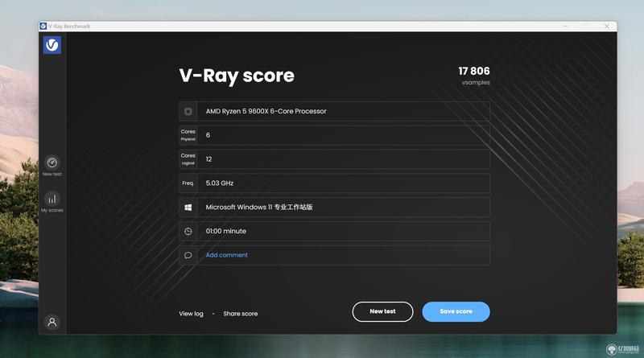Click the Cores Physical label
This screenshot has height=358, width=644.
[x=188, y=135]
